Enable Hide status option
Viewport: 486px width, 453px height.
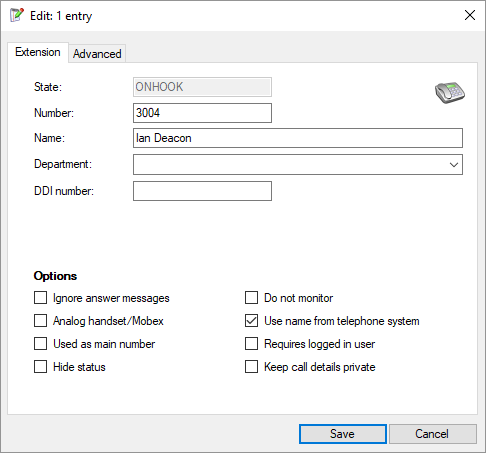[40, 367]
